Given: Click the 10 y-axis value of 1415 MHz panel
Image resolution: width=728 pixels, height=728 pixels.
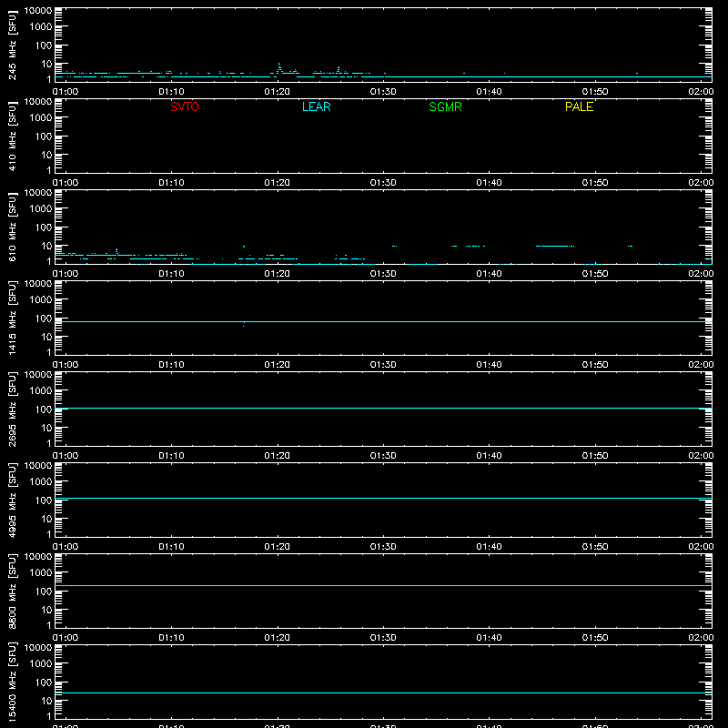Looking at the screenshot, I should (x=46, y=337).
